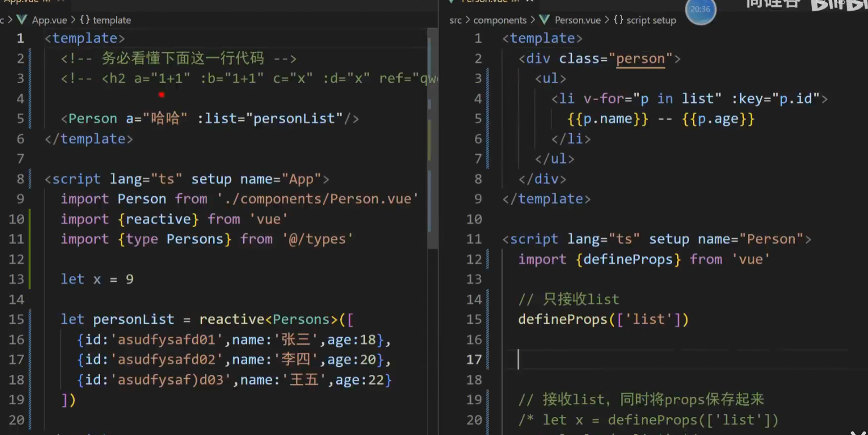The height and width of the screenshot is (435, 868).
Task: Select line number 15 in the Person.vue gutter
Action: pos(474,319)
